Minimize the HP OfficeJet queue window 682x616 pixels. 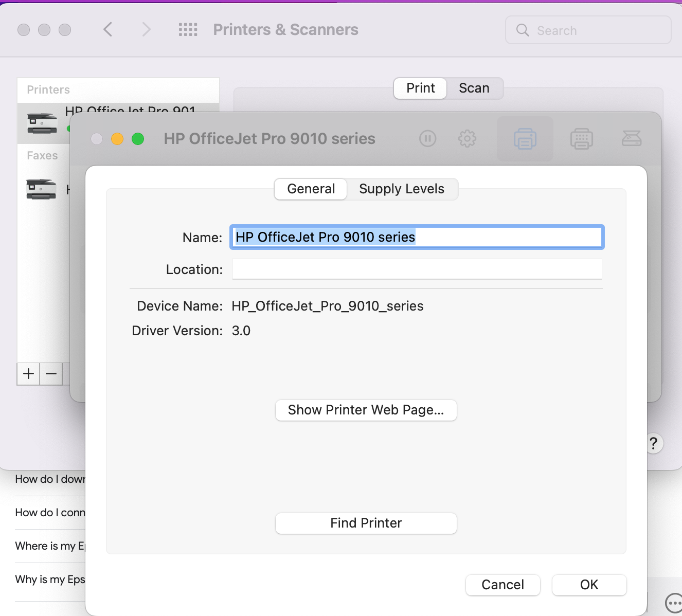[117, 139]
